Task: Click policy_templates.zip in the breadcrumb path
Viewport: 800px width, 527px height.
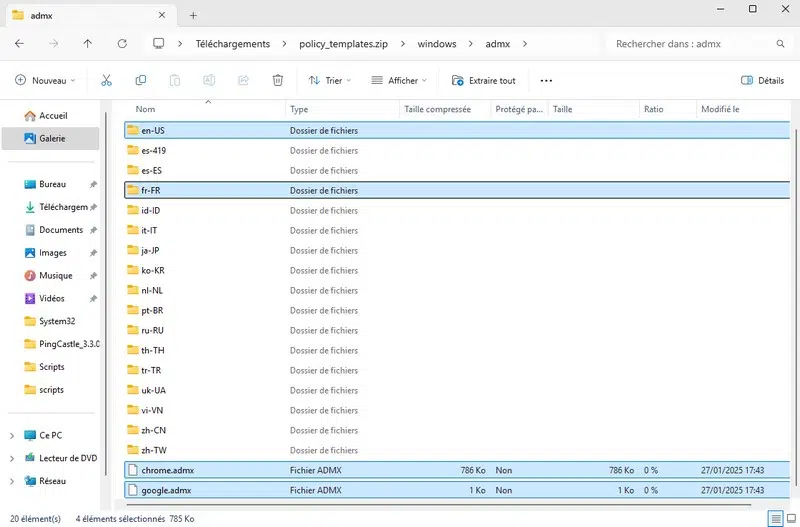Action: tap(344, 44)
